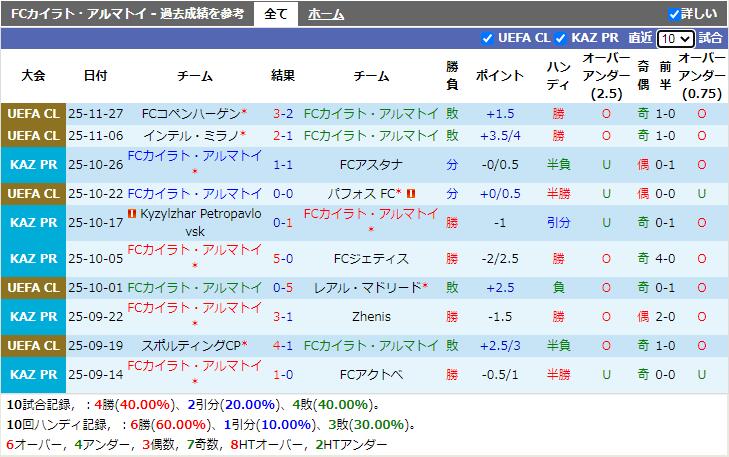Click the UEFA CL badge for 25-11-27 match
Image resolution: width=729 pixels, height=457 pixels.
(33, 114)
